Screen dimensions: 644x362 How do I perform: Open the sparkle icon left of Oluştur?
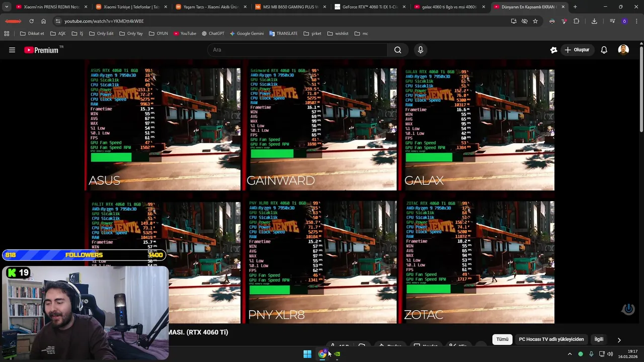pyautogui.click(x=553, y=50)
